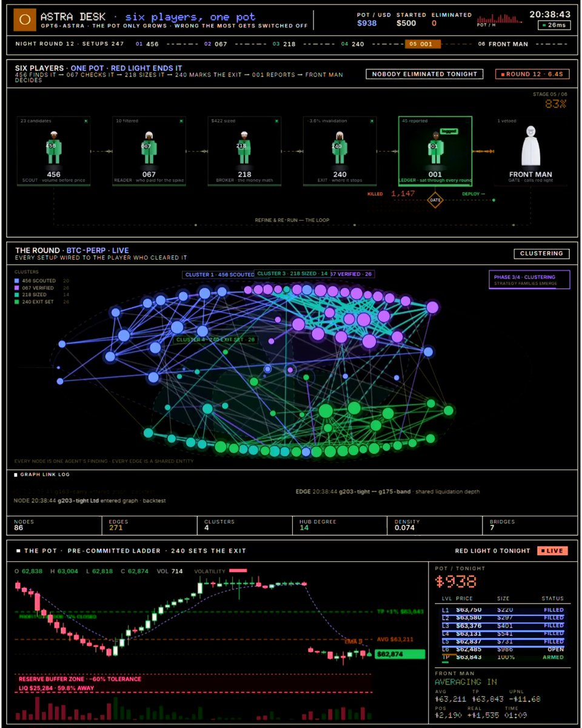Click the green $62,874 price tag
Image resolution: width=582 pixels, height=728 pixels.
coord(400,654)
